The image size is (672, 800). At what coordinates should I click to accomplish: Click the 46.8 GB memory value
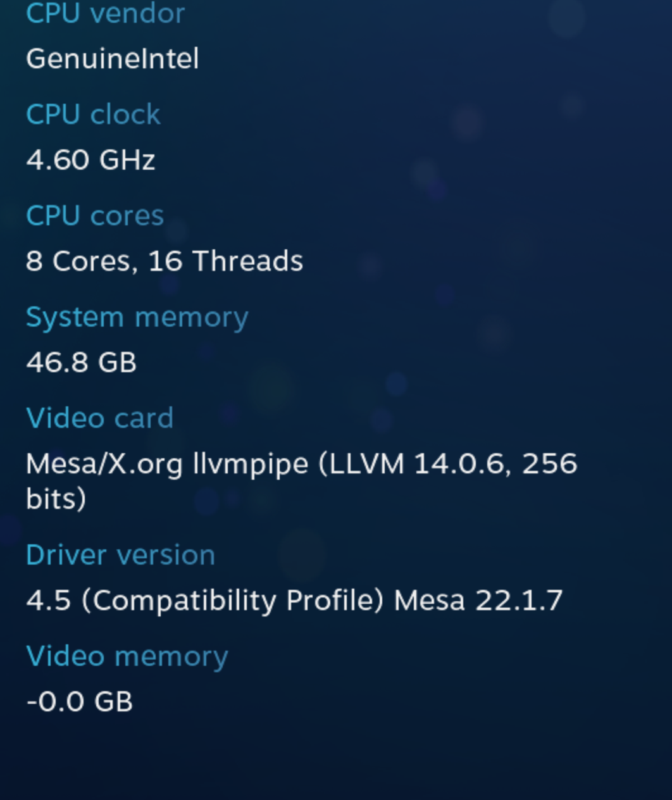coord(81,363)
